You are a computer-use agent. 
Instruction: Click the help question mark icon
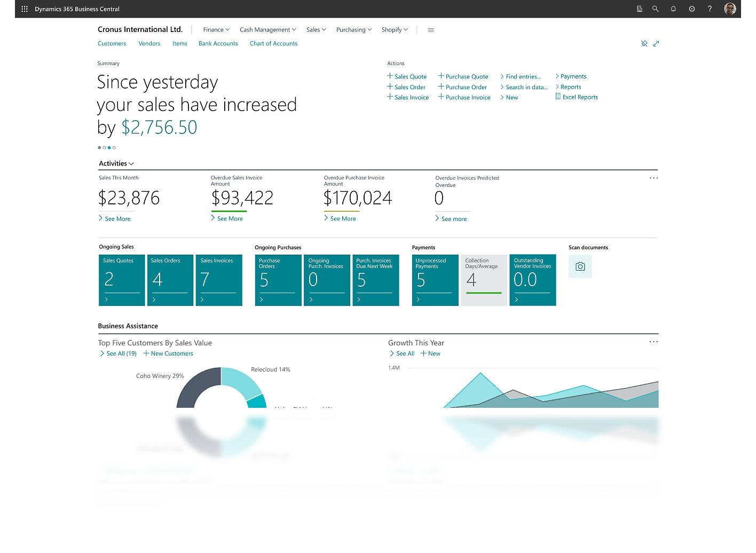pyautogui.click(x=710, y=9)
